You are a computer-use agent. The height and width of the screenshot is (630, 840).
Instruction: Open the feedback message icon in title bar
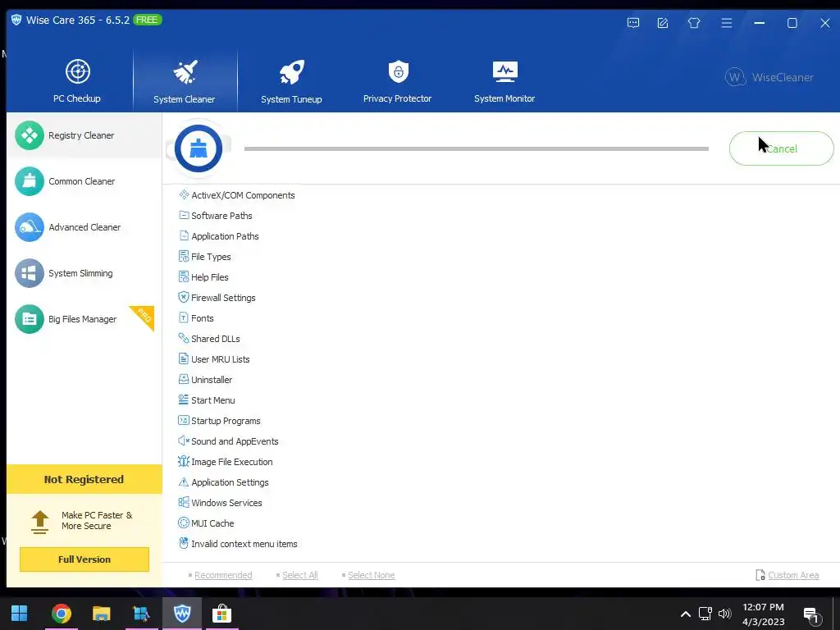point(633,23)
